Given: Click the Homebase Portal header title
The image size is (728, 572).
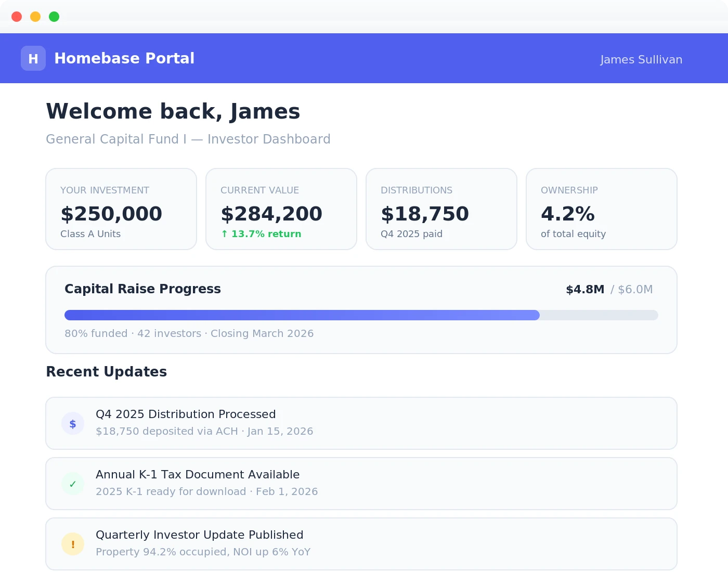Looking at the screenshot, I should pos(125,58).
